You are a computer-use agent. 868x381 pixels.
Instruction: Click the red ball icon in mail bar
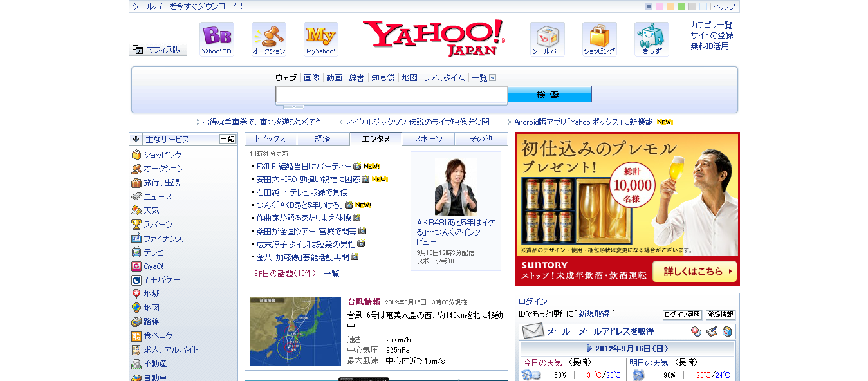point(696,331)
